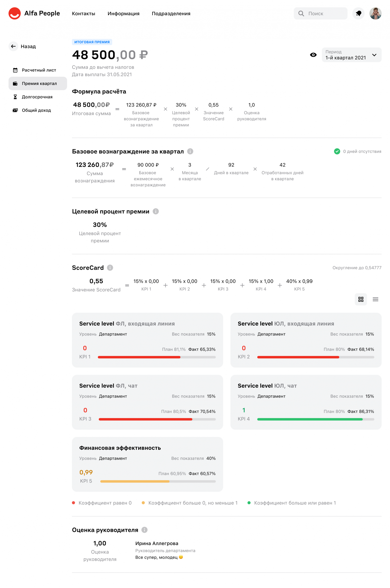
Task: Open the Оценка руководителя info icon
Action: 144,530
